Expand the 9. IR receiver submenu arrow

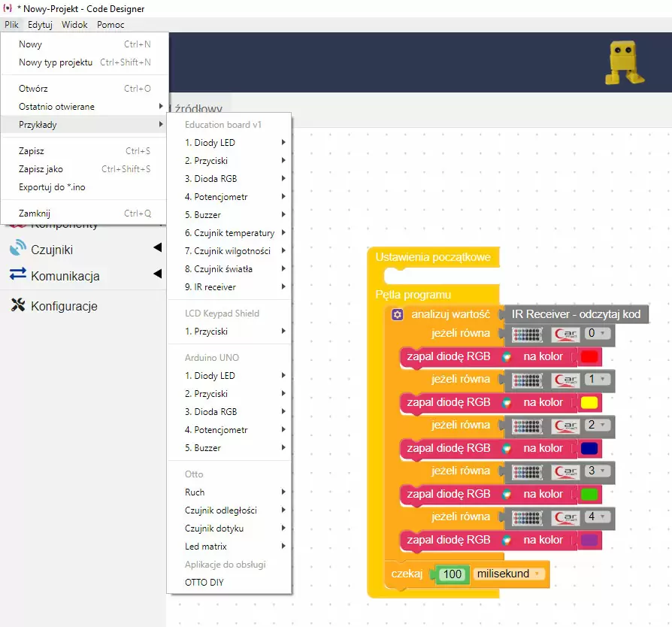tap(283, 286)
